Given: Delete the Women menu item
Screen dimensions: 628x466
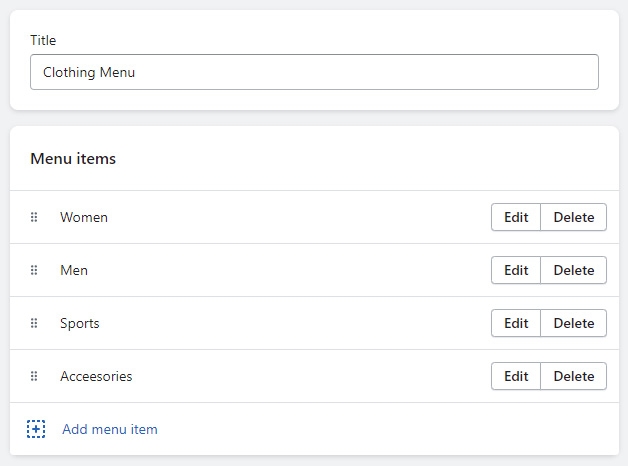Looking at the screenshot, I should [x=574, y=217].
